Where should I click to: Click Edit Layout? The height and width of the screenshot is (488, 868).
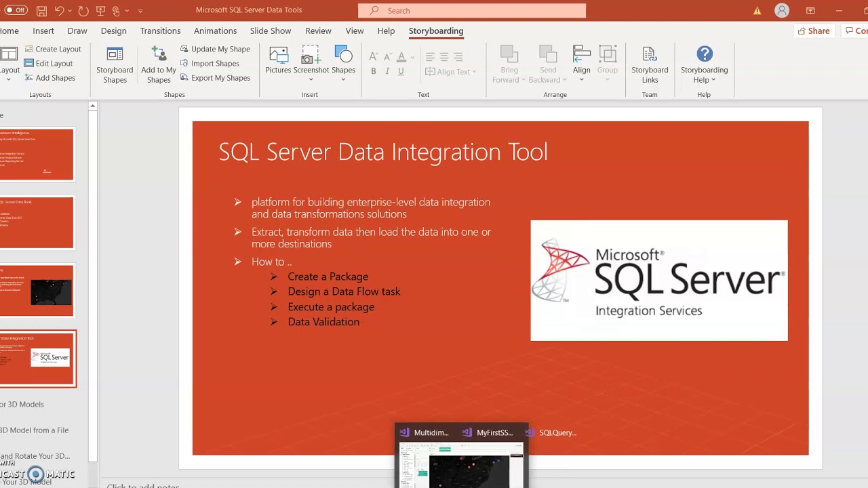coord(48,63)
